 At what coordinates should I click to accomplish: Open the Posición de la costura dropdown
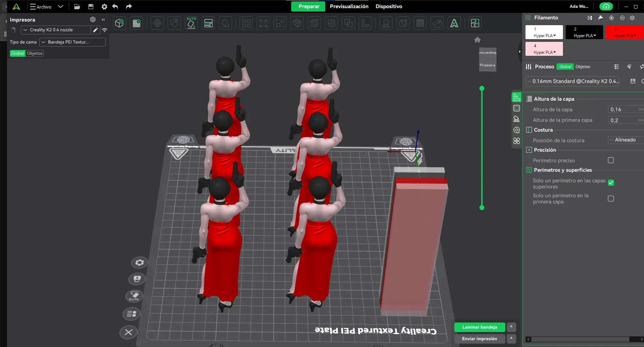point(625,140)
